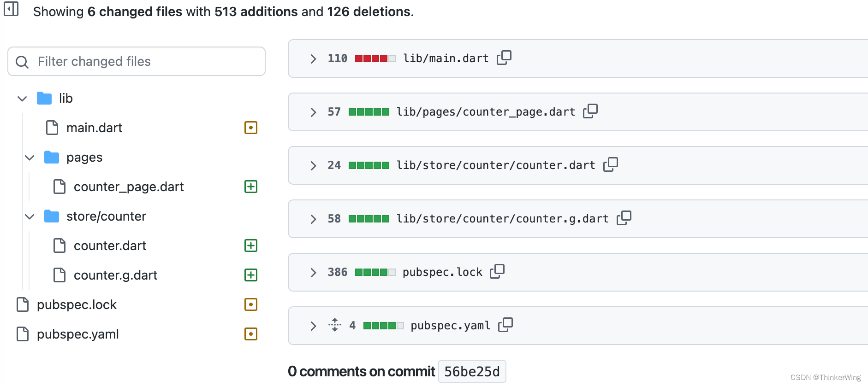Copy the pubspec.yaml file path
The height and width of the screenshot is (386, 868).
click(x=505, y=325)
